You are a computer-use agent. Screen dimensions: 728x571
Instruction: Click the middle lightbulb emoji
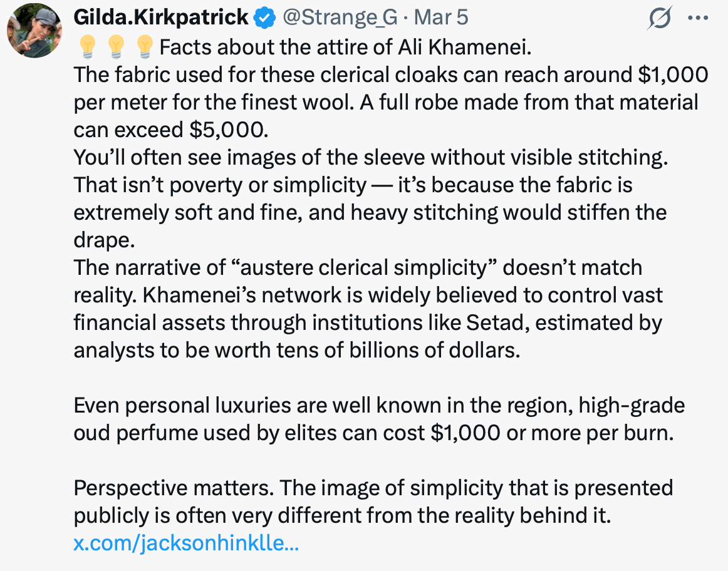116,46
